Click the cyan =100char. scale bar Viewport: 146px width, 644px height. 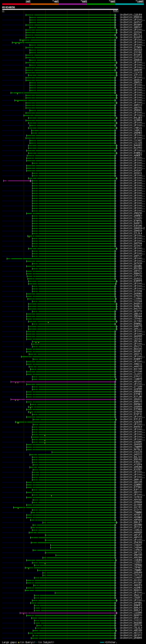pyautogui.click(x=102, y=642)
